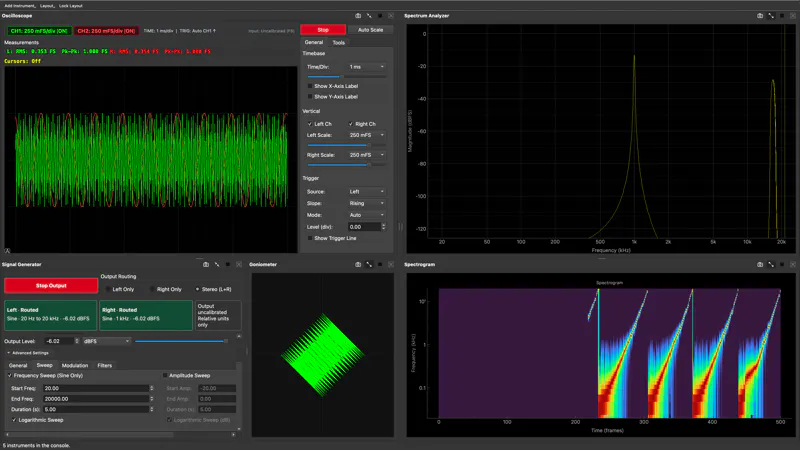Open the Time/Div dropdown
800x450 pixels.
(x=366, y=67)
